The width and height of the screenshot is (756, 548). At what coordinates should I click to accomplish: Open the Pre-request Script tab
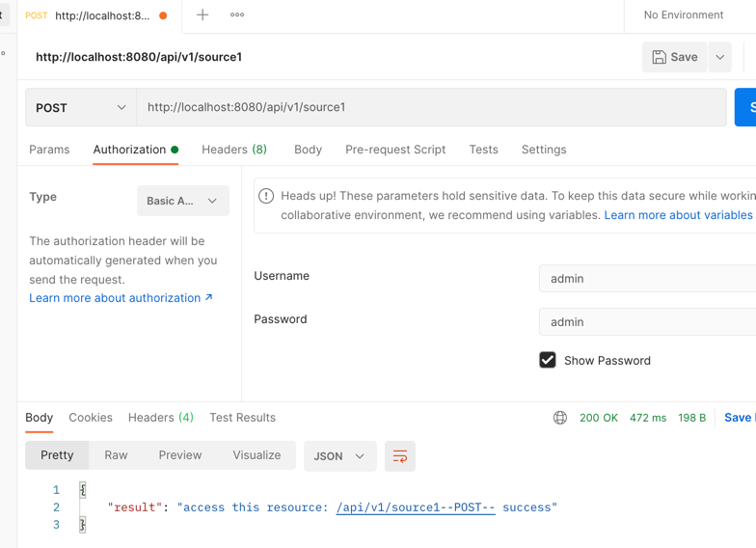tap(395, 150)
